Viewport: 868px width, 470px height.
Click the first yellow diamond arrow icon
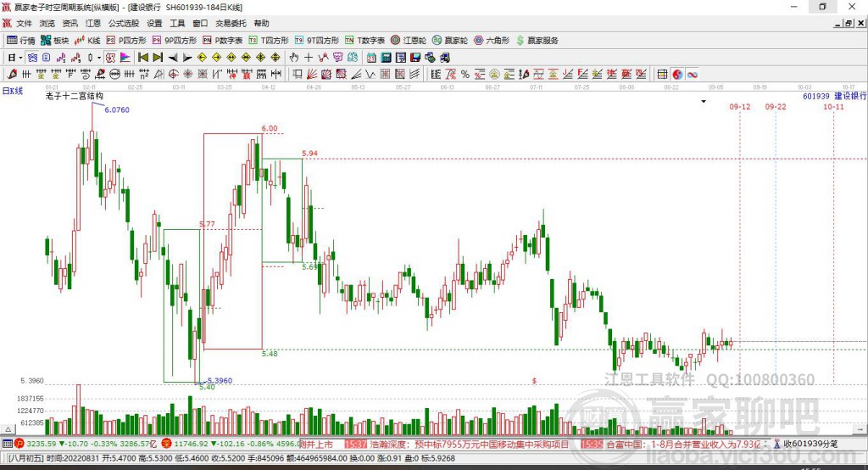click(x=202, y=58)
